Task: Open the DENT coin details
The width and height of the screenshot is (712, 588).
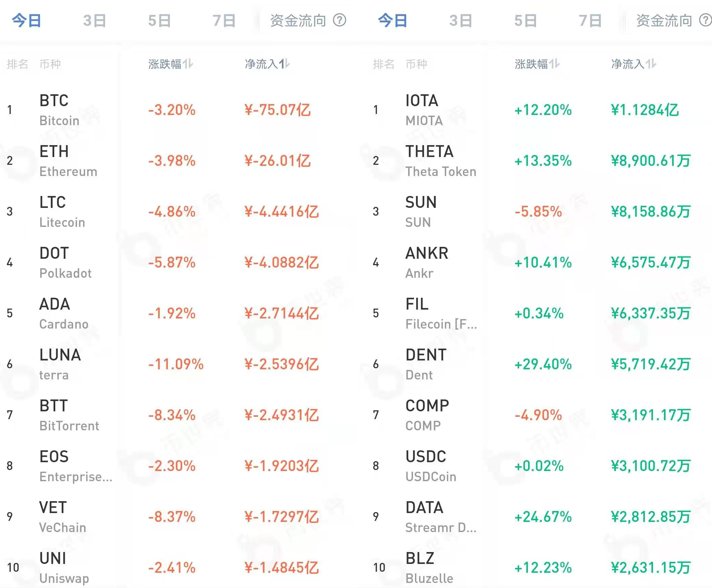Action: pyautogui.click(x=426, y=364)
